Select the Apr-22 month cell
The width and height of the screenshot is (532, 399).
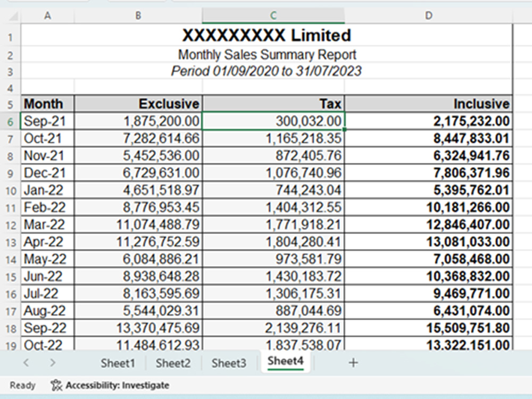[47, 242]
